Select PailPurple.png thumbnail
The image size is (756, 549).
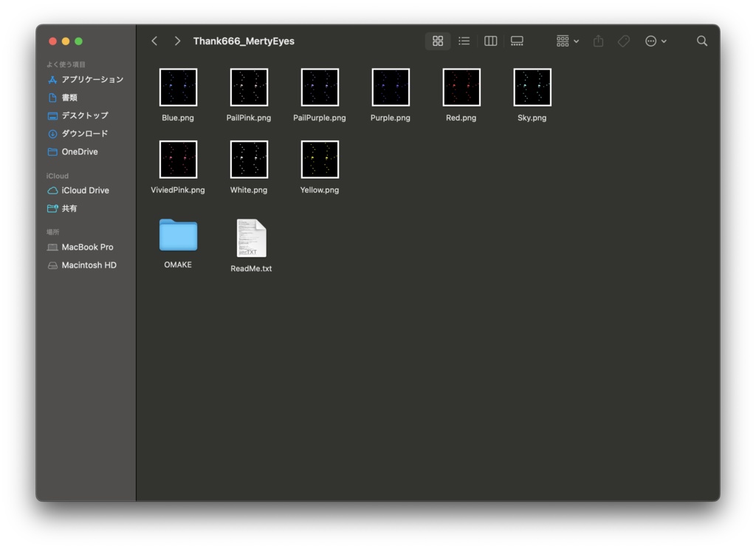coord(320,87)
